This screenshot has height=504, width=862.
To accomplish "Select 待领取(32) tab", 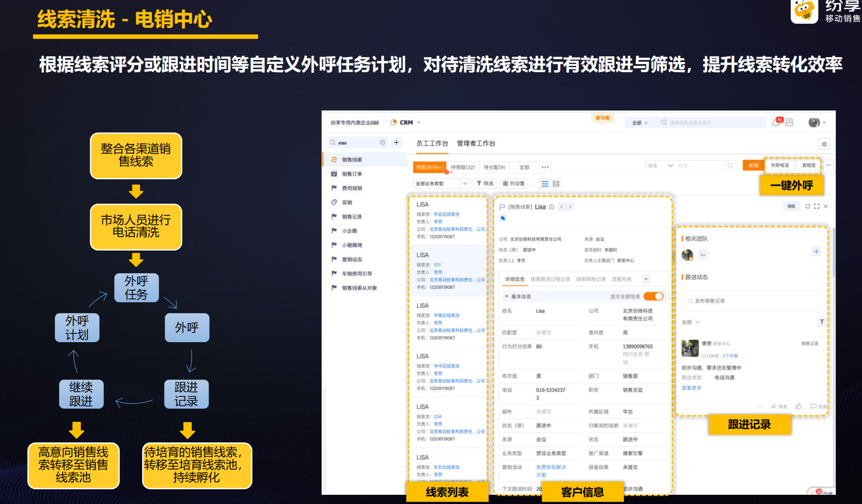I will coord(462,167).
